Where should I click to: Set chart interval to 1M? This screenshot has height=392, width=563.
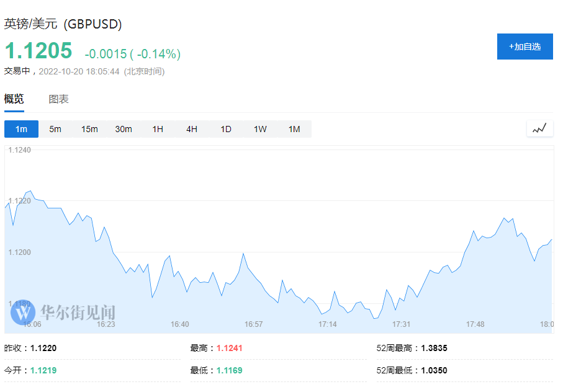pyautogui.click(x=294, y=129)
